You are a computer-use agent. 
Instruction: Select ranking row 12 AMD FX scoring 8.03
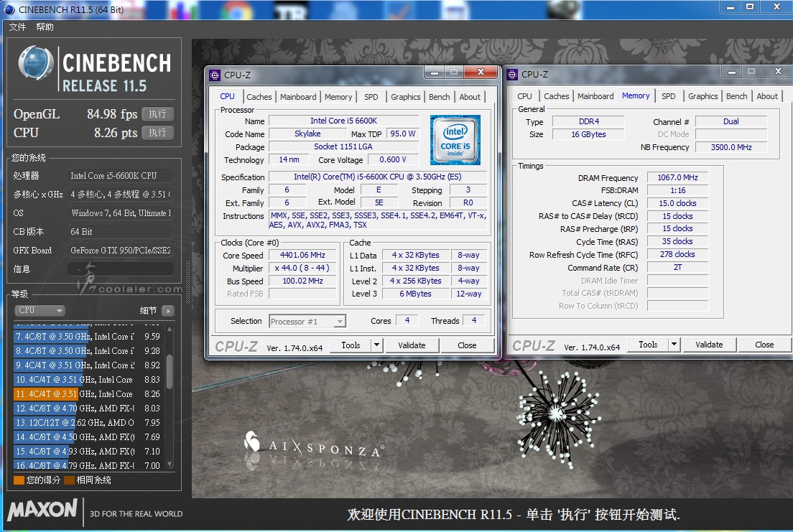pyautogui.click(x=88, y=408)
